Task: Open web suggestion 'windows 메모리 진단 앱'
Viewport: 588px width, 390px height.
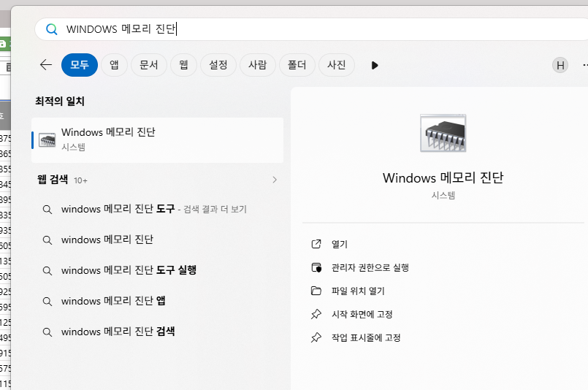Action: pos(158,301)
